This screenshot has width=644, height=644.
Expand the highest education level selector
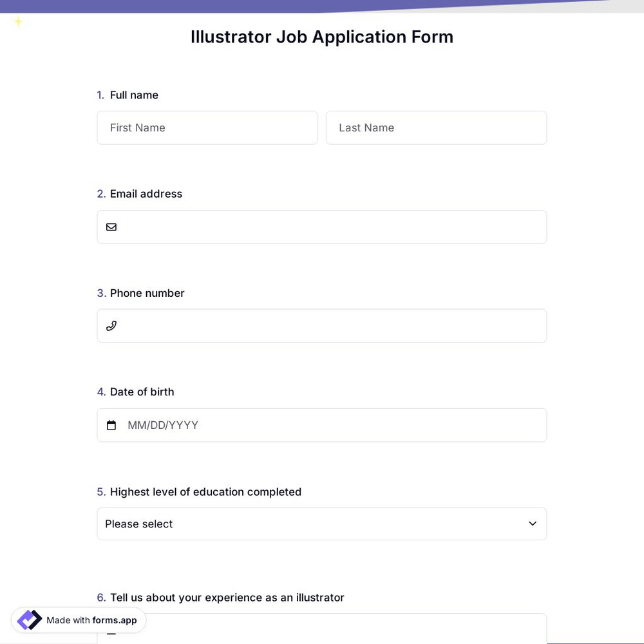coord(322,524)
